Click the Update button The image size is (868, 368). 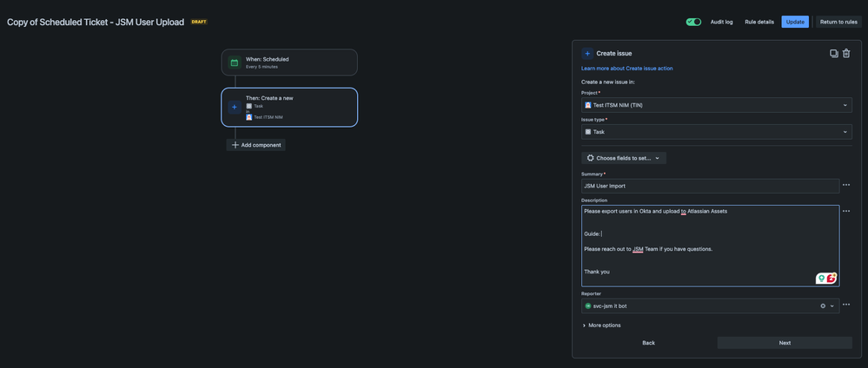click(795, 23)
